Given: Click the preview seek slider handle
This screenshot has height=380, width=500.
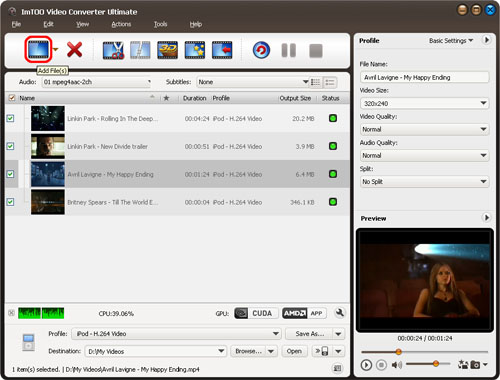Looking at the screenshot, I should 398,352.
